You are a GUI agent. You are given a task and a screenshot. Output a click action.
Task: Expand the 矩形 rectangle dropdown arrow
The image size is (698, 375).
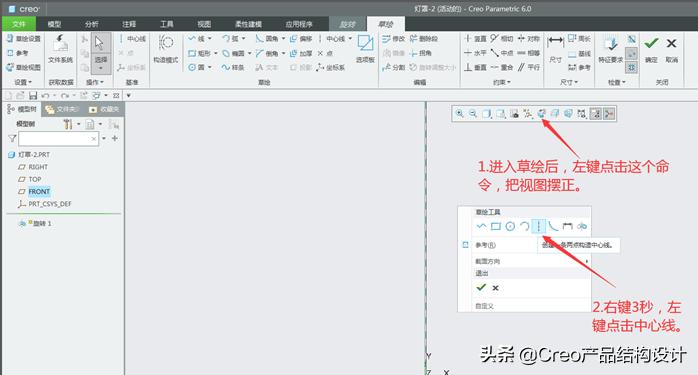pyautogui.click(x=216, y=53)
